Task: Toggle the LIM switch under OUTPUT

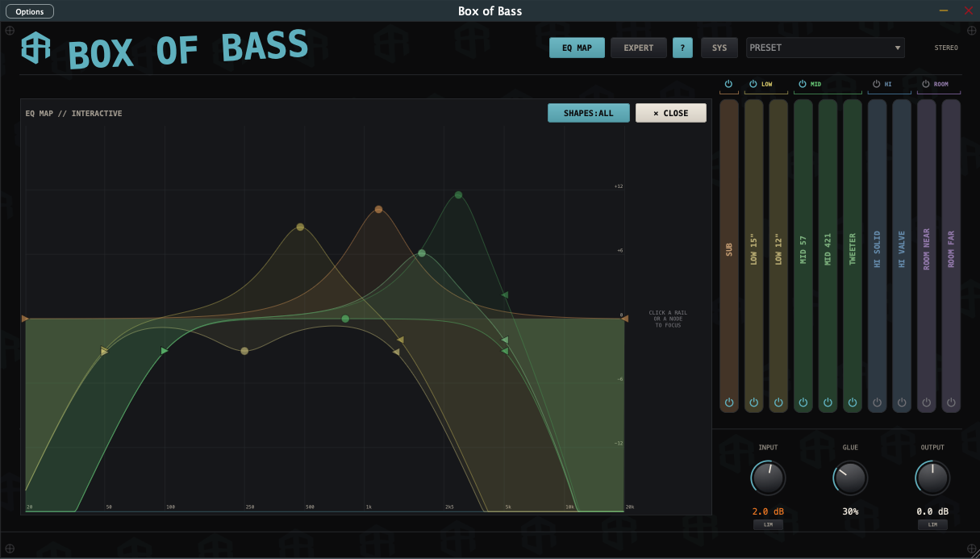Action: [932, 525]
